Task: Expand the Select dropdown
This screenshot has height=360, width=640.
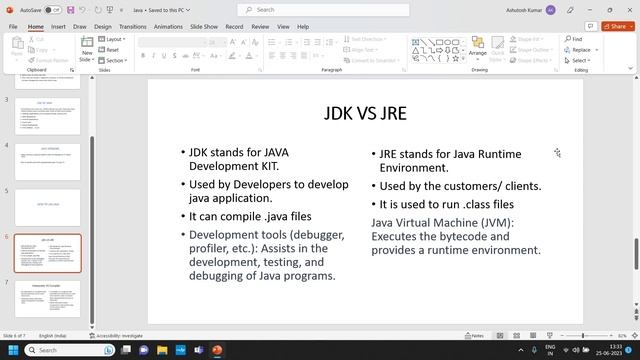Action: click(x=578, y=60)
